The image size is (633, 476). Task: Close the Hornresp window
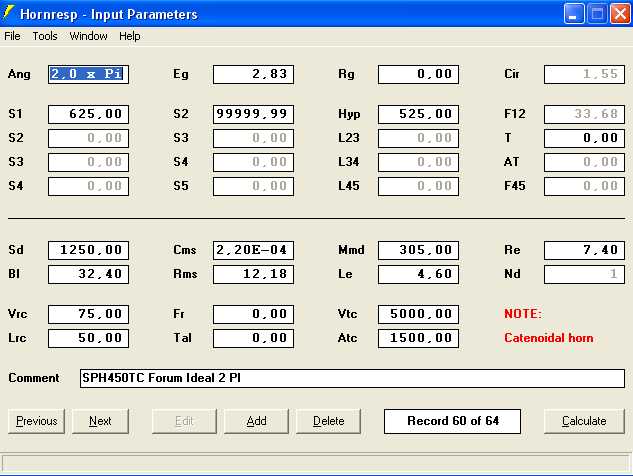[620, 14]
